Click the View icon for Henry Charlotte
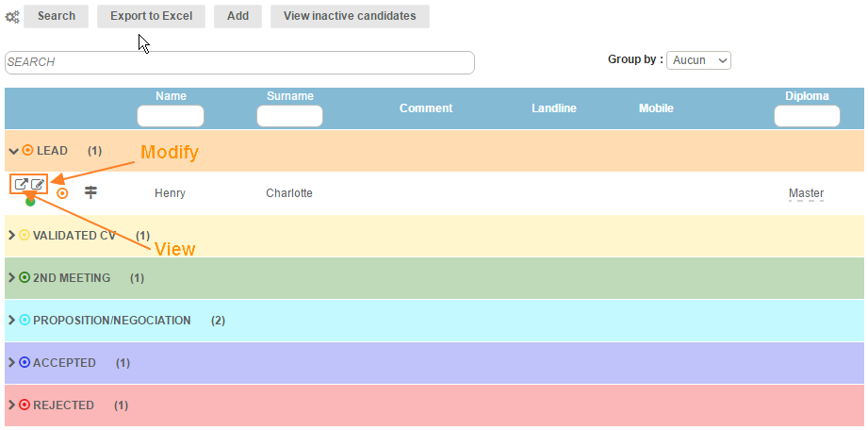This screenshot has width=868, height=430. [x=21, y=184]
